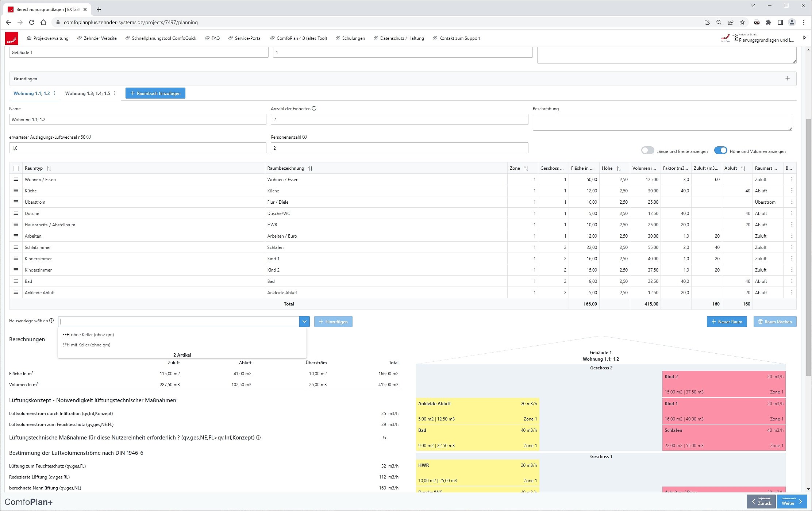Open three-dot menu for Küche row
Viewport: 812px width, 511px height.
pyautogui.click(x=792, y=191)
